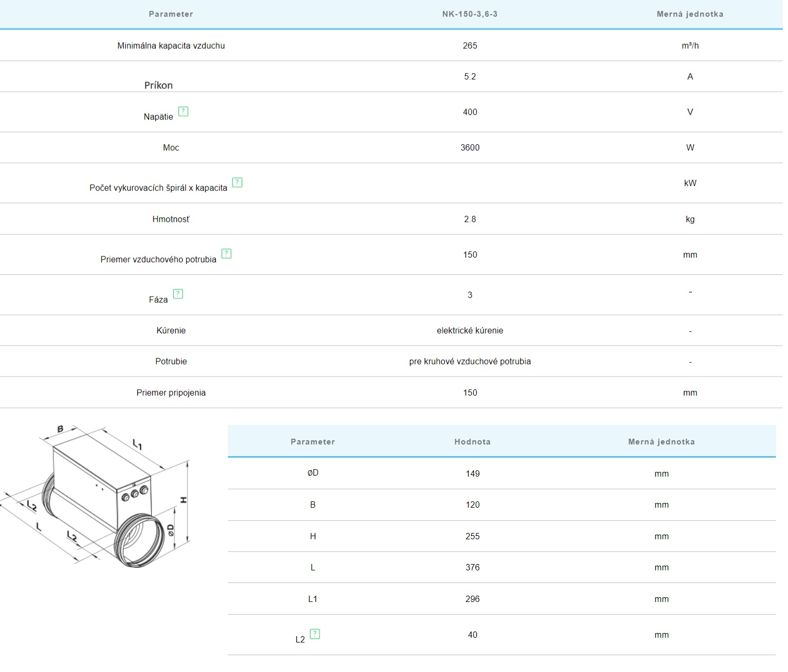Click the Merná jednotka header of top table
Viewport: 788px width, 672px height.
click(x=690, y=14)
